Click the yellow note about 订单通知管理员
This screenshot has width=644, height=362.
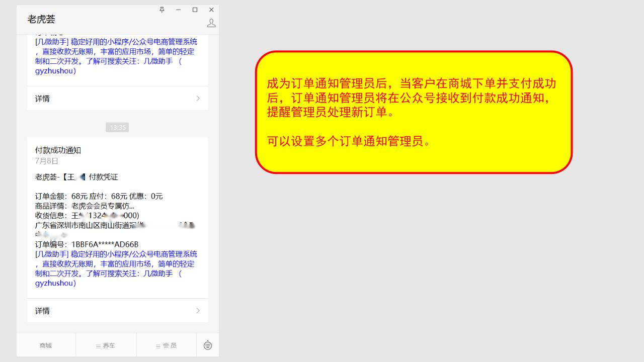point(414,112)
